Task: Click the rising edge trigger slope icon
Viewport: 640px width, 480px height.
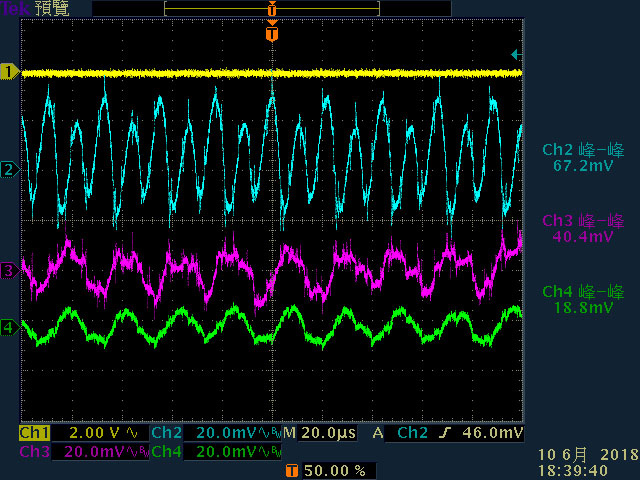Action: (x=444, y=433)
